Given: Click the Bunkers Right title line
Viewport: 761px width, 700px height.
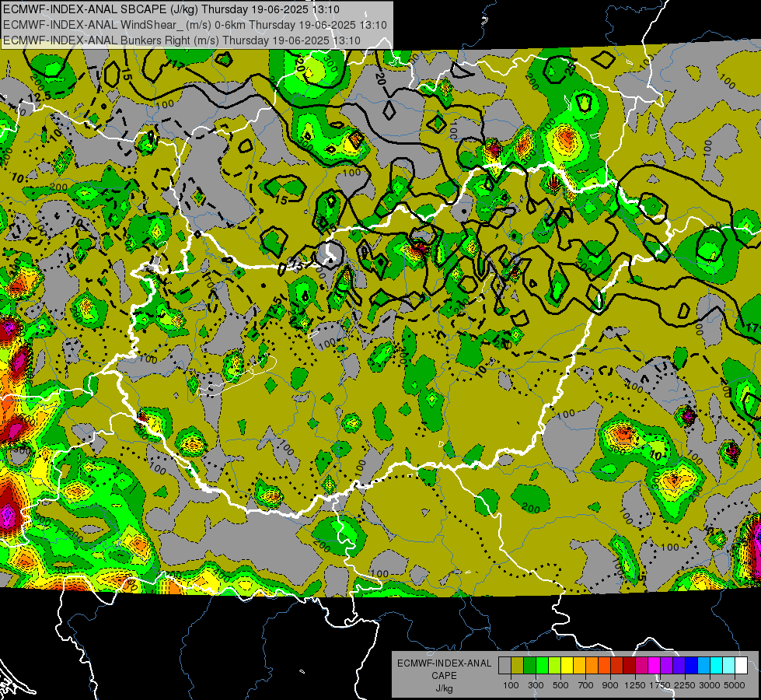Looking at the screenshot, I should tap(182, 40).
